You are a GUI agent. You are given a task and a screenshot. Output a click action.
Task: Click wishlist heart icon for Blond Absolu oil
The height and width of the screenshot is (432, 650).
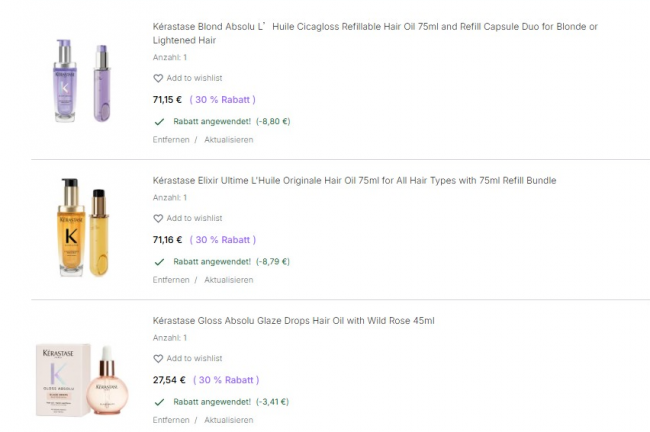click(158, 78)
